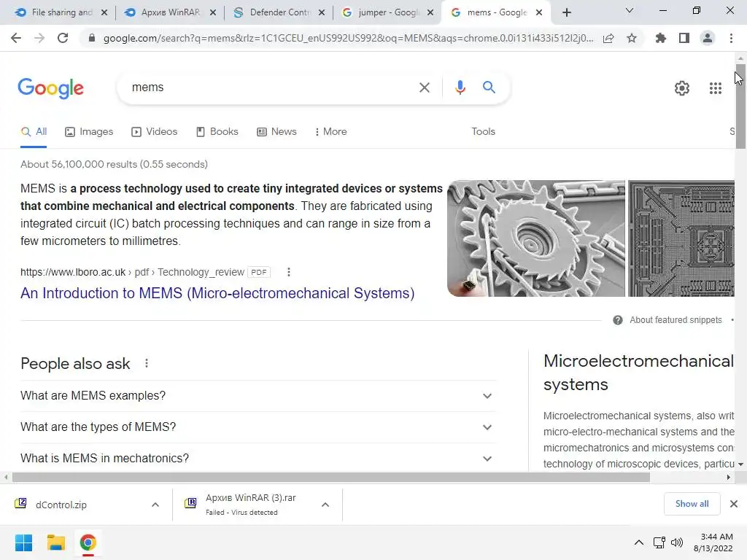Open the More search filters dropdown
The width and height of the screenshot is (747, 560).
tap(330, 131)
